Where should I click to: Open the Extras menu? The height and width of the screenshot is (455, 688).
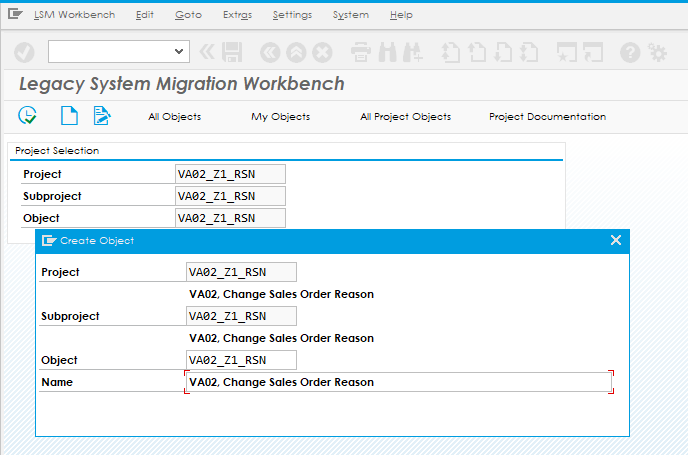click(238, 15)
